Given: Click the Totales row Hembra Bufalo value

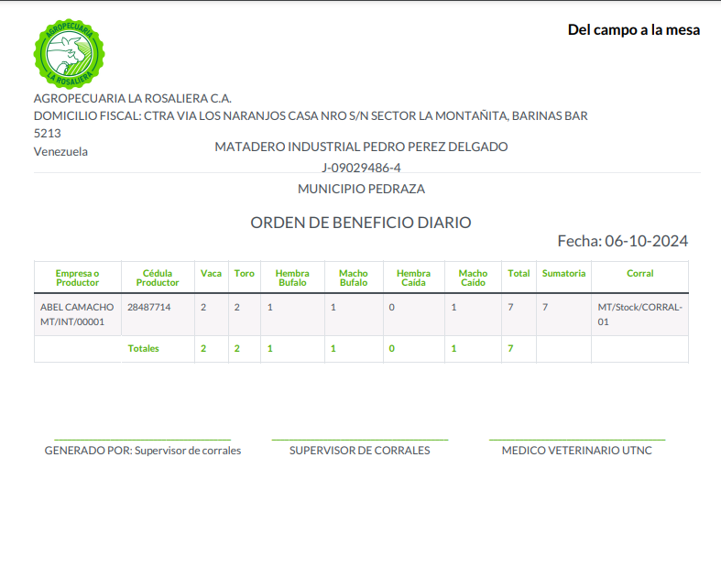Looking at the screenshot, I should click(x=270, y=348).
